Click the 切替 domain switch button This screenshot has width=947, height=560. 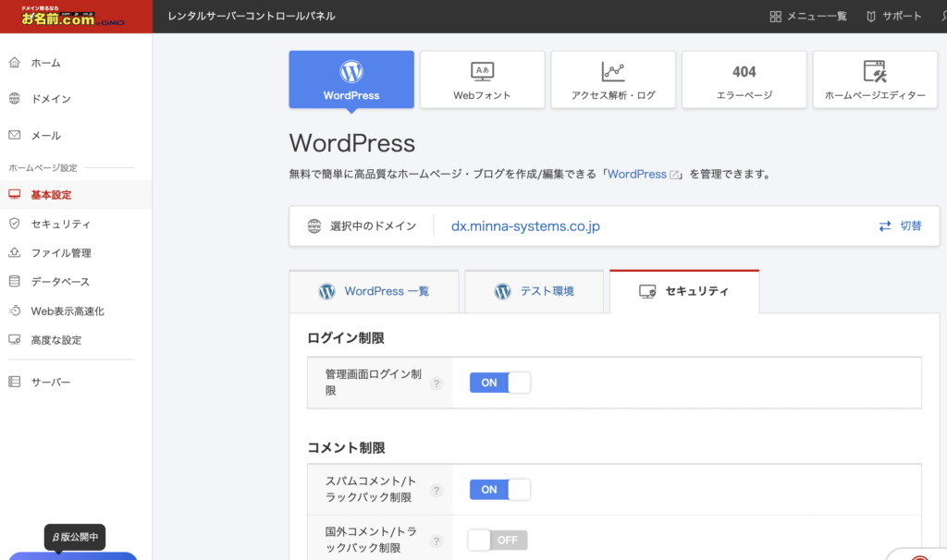click(x=900, y=225)
